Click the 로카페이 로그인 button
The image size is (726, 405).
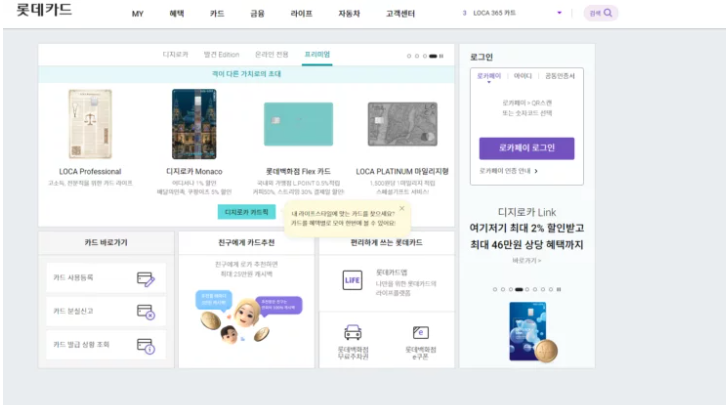[x=527, y=148]
